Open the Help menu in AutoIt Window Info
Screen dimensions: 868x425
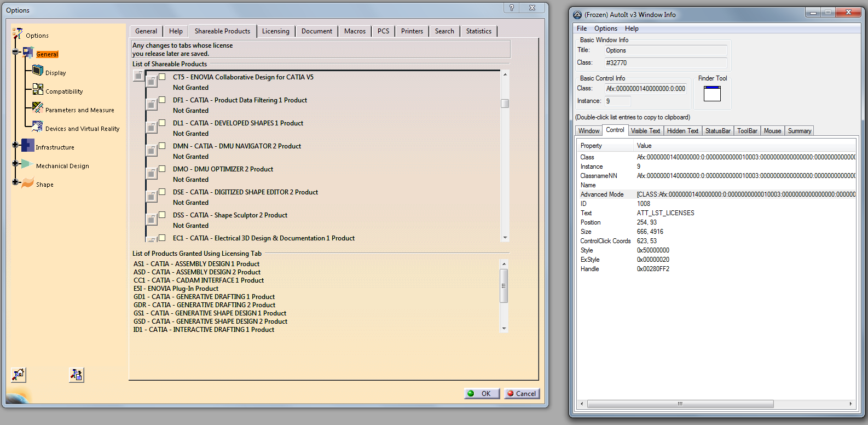632,28
